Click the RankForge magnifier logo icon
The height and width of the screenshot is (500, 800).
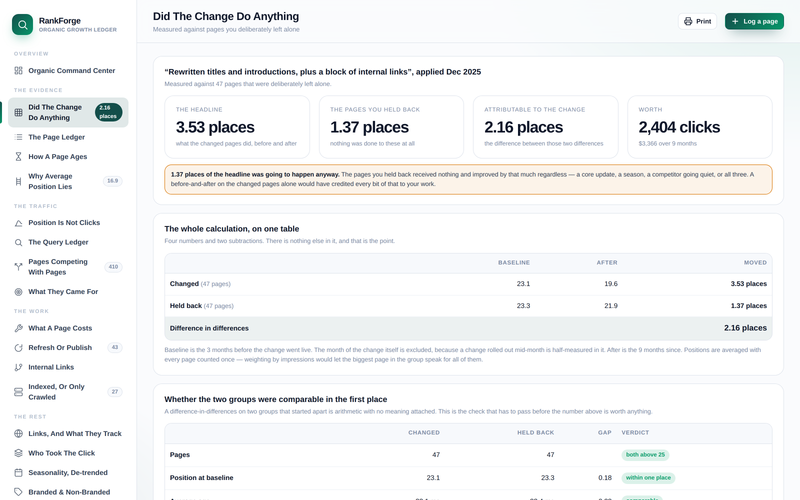(22, 24)
